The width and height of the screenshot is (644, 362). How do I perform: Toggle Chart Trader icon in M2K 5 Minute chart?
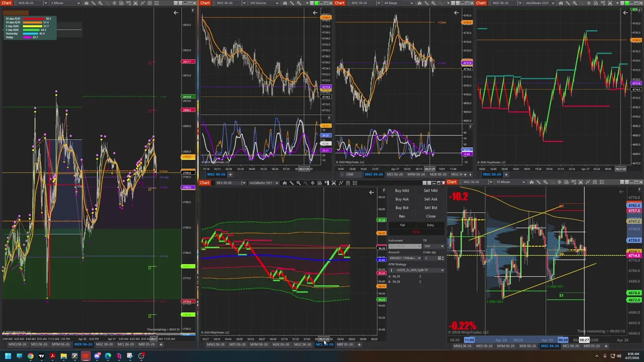tap(129, 3)
